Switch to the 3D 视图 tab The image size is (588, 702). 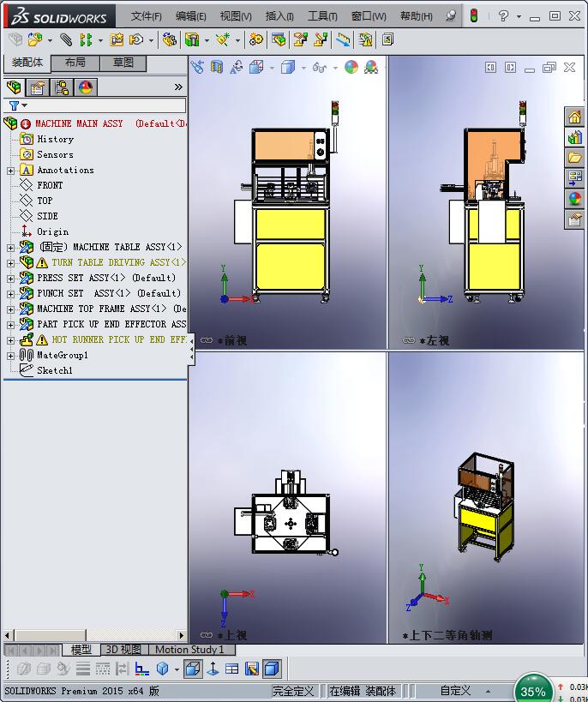click(123, 650)
